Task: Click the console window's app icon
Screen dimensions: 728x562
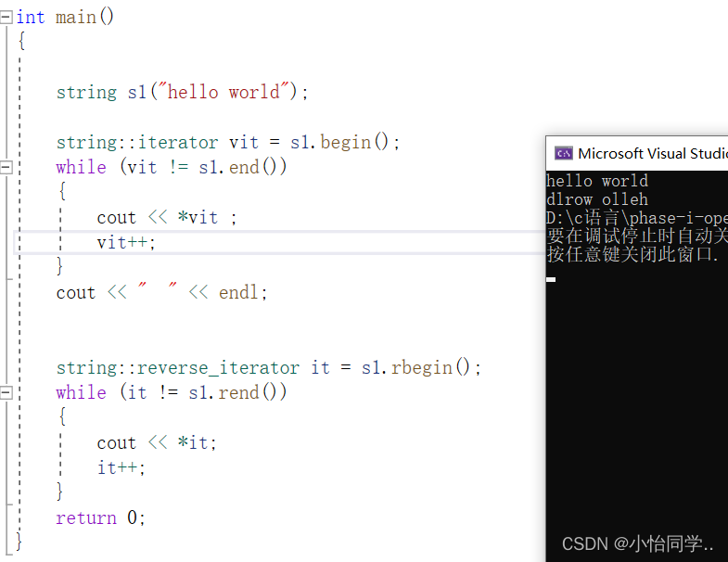Action: tap(564, 153)
